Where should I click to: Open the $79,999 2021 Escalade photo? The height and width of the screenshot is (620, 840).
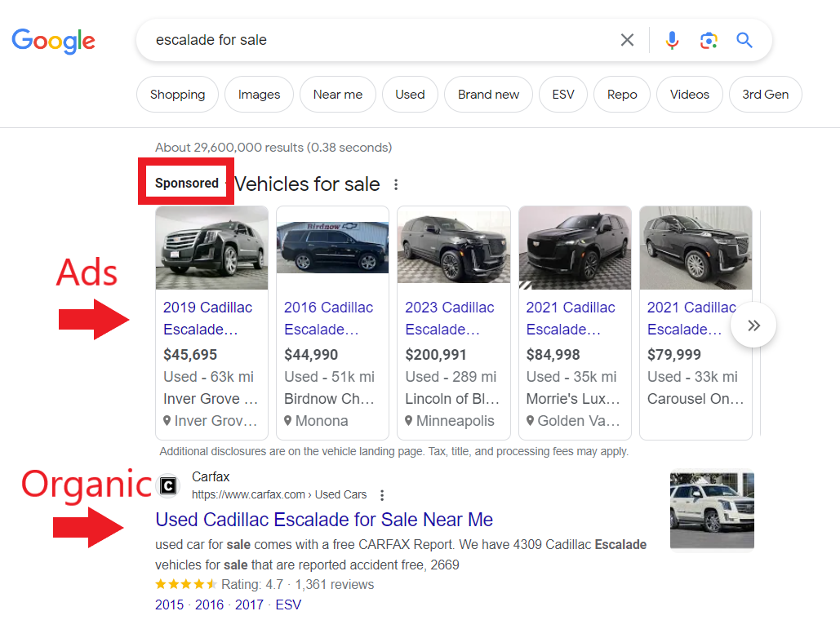696,248
